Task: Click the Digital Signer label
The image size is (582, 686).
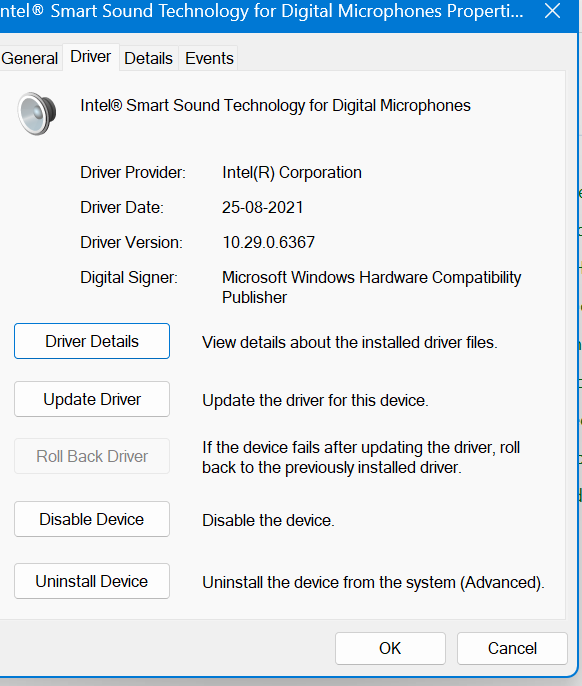Action: [129, 278]
